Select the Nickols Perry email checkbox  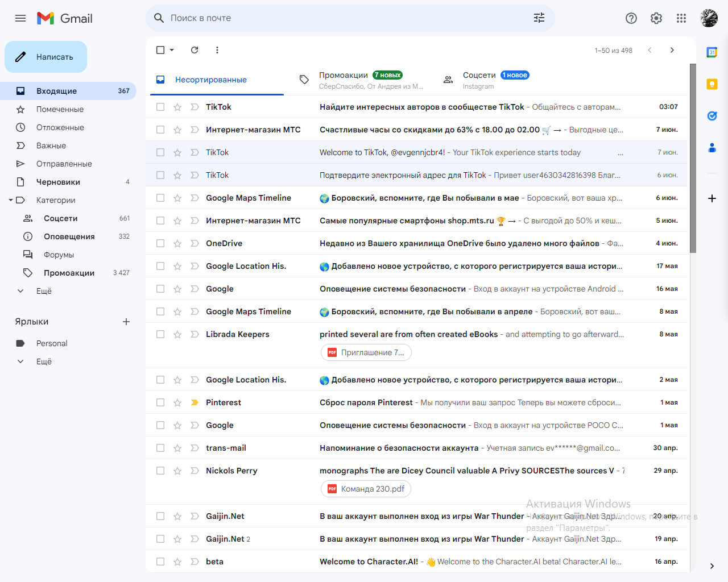coord(160,471)
